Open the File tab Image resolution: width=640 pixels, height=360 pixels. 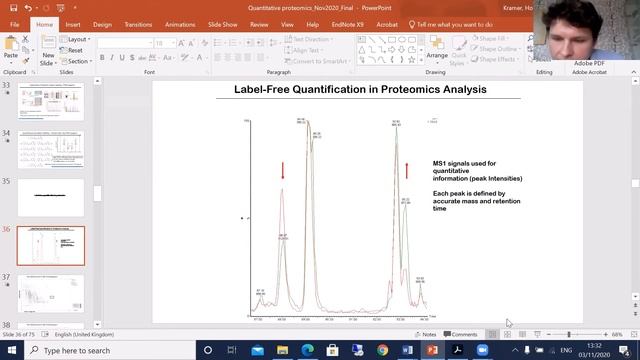tap(15, 24)
